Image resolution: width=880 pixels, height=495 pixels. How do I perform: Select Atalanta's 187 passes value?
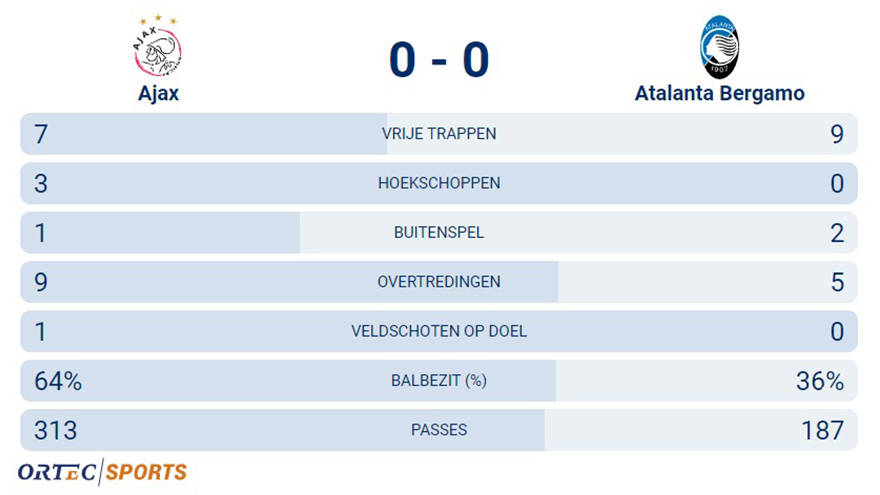[x=822, y=430]
